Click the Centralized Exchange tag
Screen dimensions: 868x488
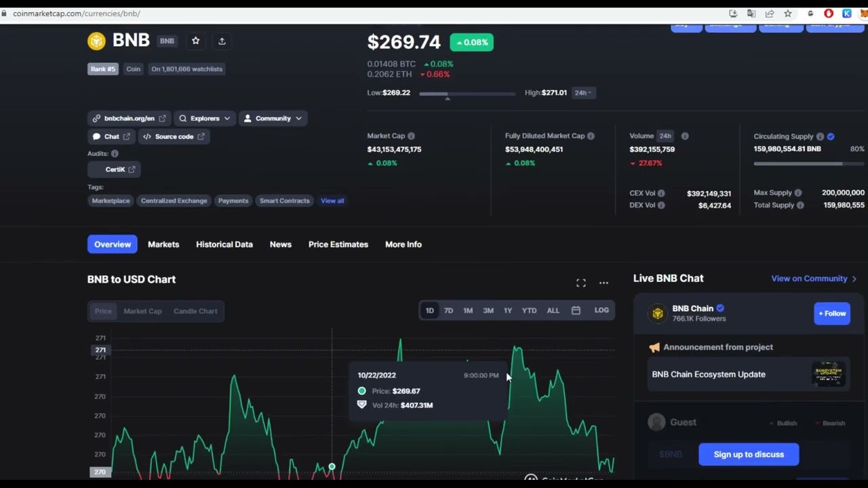point(174,201)
